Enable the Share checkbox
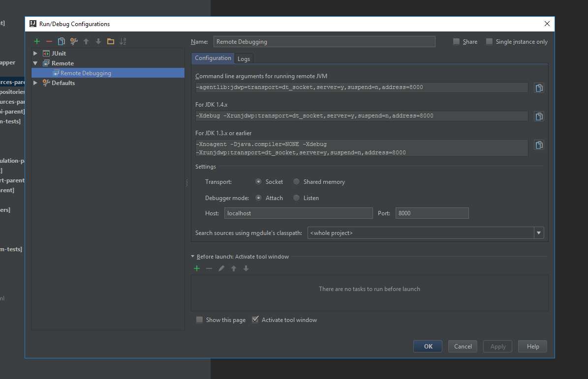 pyautogui.click(x=457, y=42)
